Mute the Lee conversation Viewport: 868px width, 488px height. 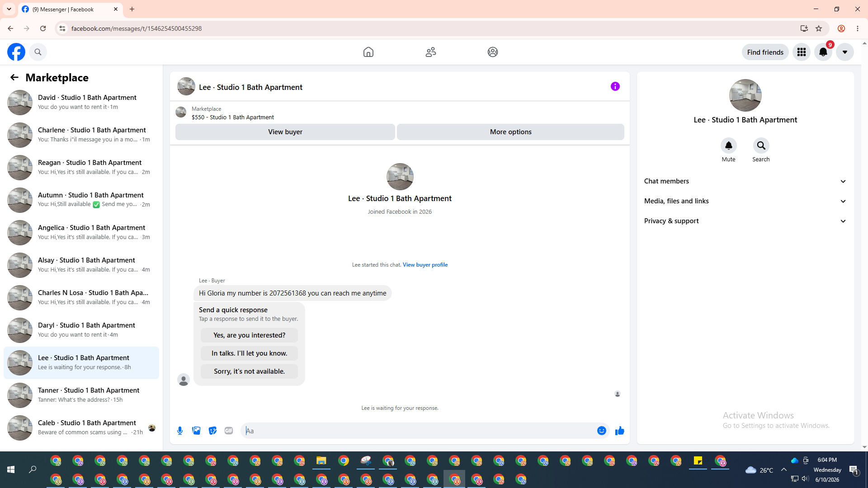(729, 145)
